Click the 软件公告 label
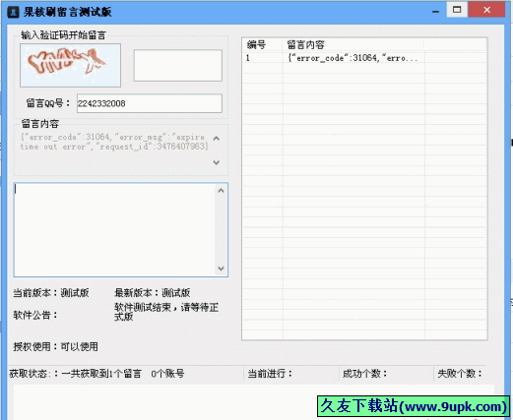 point(35,315)
